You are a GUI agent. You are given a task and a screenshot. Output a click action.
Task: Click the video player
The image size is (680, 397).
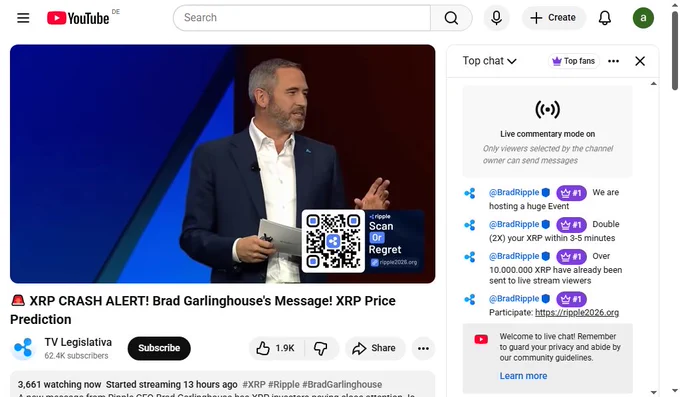click(x=222, y=164)
